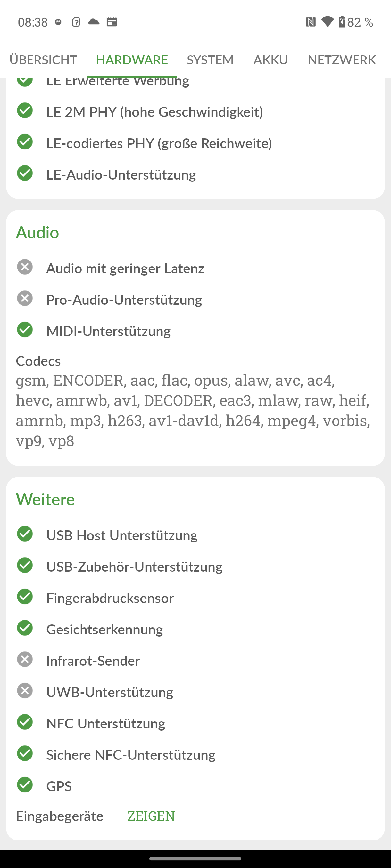Tap gray X next to UWB-Unterstützung
Screen dimensions: 391x868
pos(25,691)
